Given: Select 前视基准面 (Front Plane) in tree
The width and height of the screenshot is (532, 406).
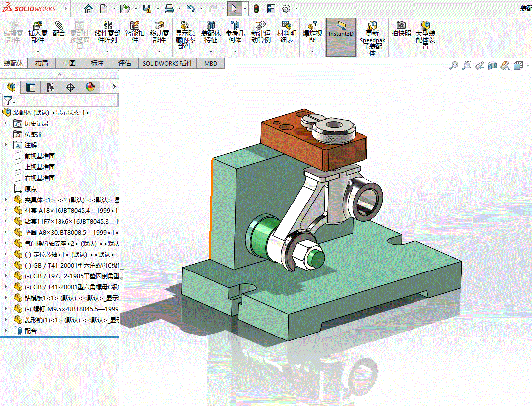Looking at the screenshot, I should coord(40,156).
